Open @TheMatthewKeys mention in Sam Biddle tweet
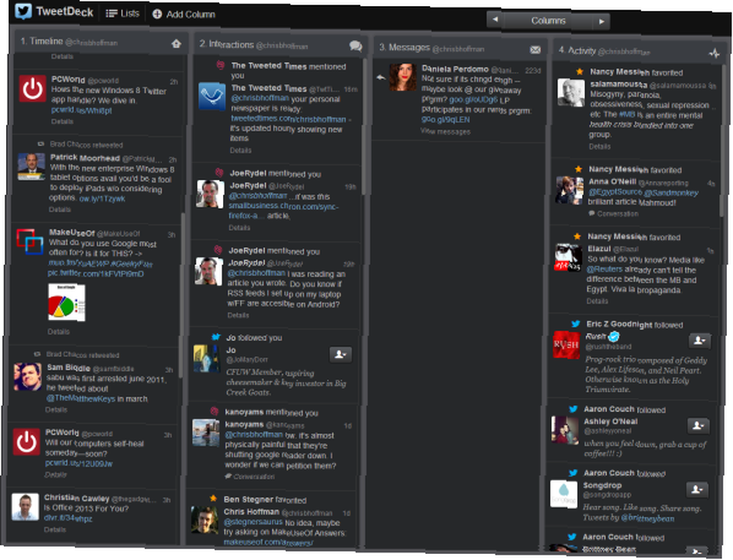This screenshot has height=560, width=733. 81,398
